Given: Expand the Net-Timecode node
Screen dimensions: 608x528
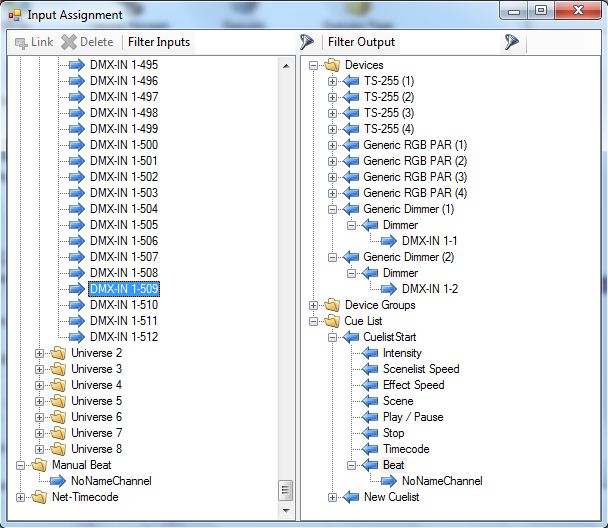Looking at the screenshot, I should click(22, 497).
